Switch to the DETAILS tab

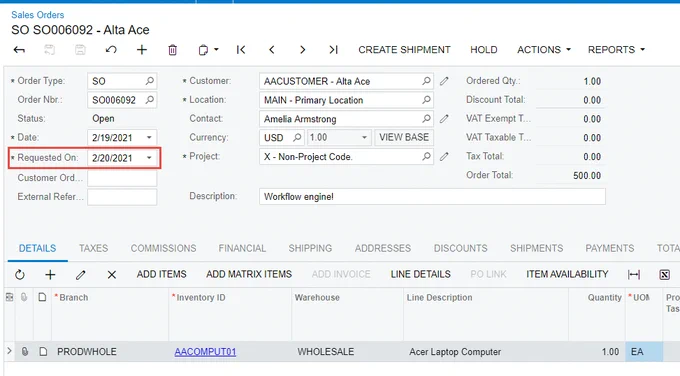[37, 248]
